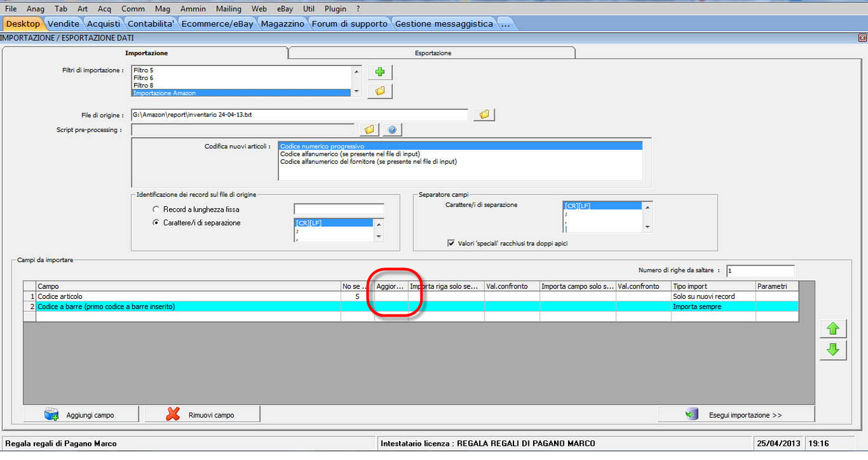Image resolution: width=868 pixels, height=460 pixels.
Task: Click the 'Parametri' column header
Action: (776, 286)
